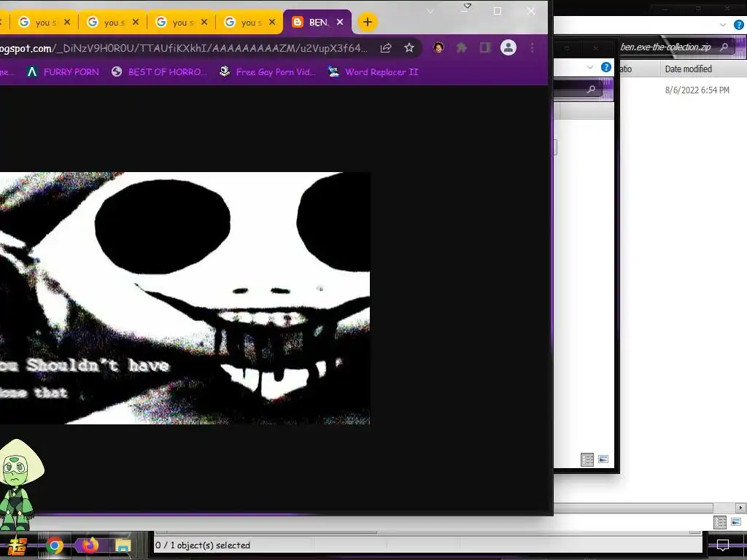Toggle Chrome's side panel icon
Viewport: 747px width, 560px height.
485,47
